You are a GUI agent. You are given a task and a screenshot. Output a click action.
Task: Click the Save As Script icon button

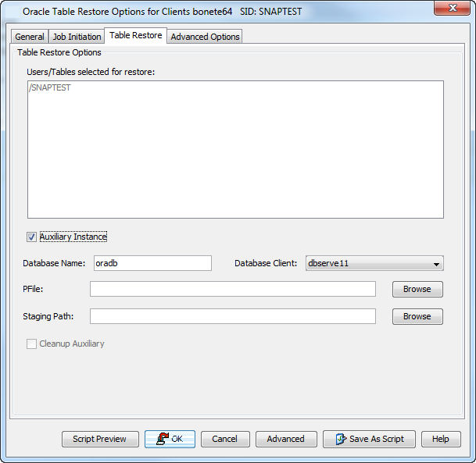pyautogui.click(x=369, y=439)
